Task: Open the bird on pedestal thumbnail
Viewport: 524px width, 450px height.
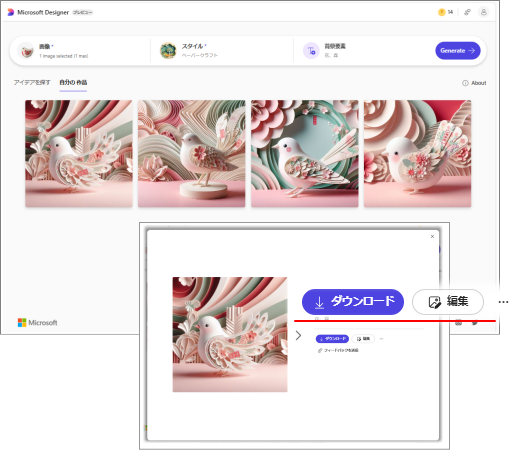Action: (191, 154)
